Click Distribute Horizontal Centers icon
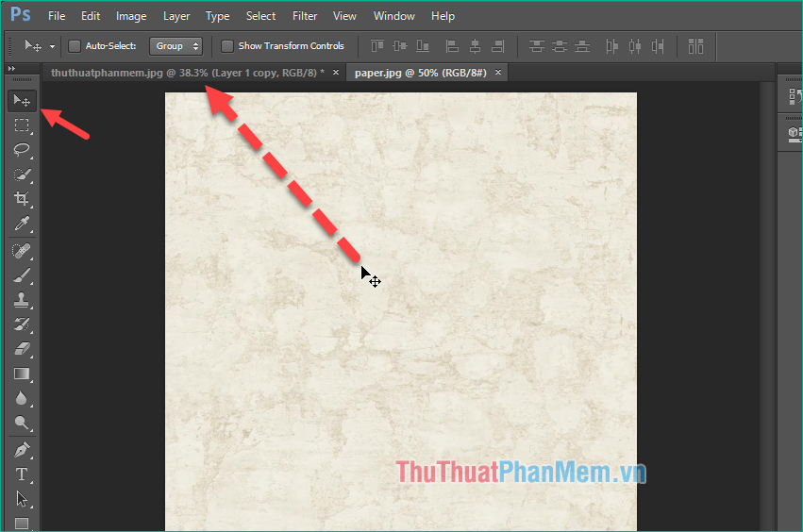803x532 pixels. [x=635, y=46]
